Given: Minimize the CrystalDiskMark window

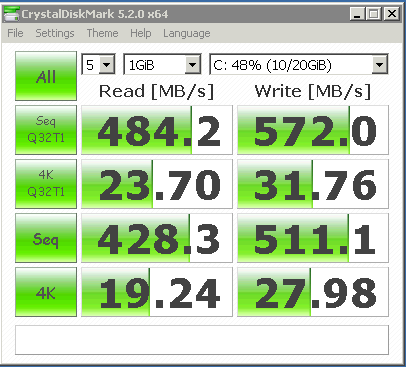Looking at the screenshot, I should coord(357,14).
